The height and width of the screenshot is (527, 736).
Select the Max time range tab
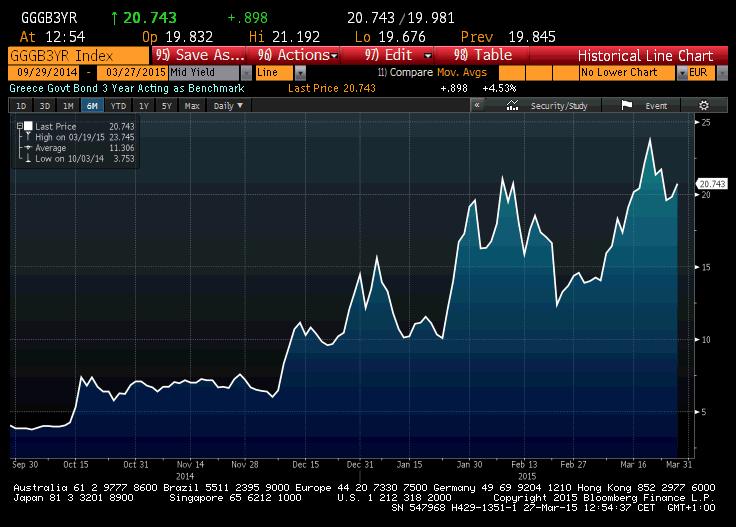pyautogui.click(x=192, y=106)
